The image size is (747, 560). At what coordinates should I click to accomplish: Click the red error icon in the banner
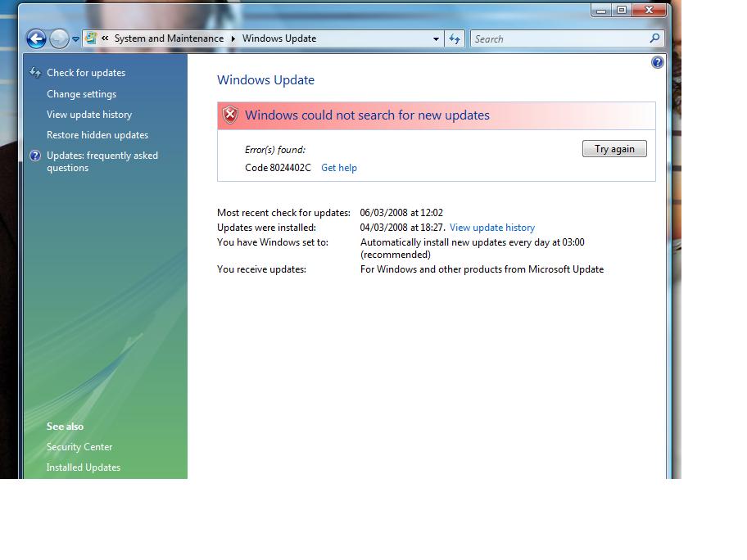coord(230,115)
